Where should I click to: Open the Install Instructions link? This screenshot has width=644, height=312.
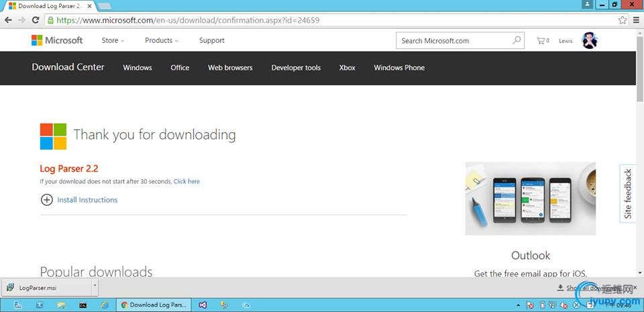click(x=87, y=200)
